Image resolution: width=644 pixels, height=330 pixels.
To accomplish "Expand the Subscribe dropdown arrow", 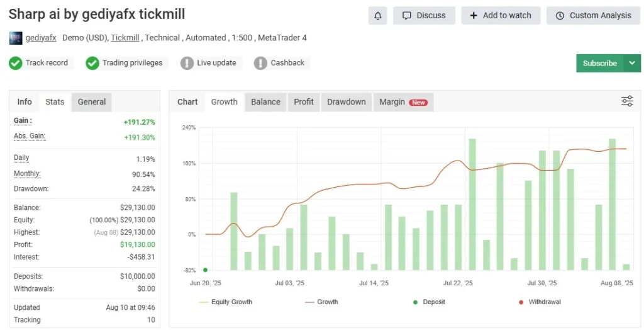I will (632, 63).
